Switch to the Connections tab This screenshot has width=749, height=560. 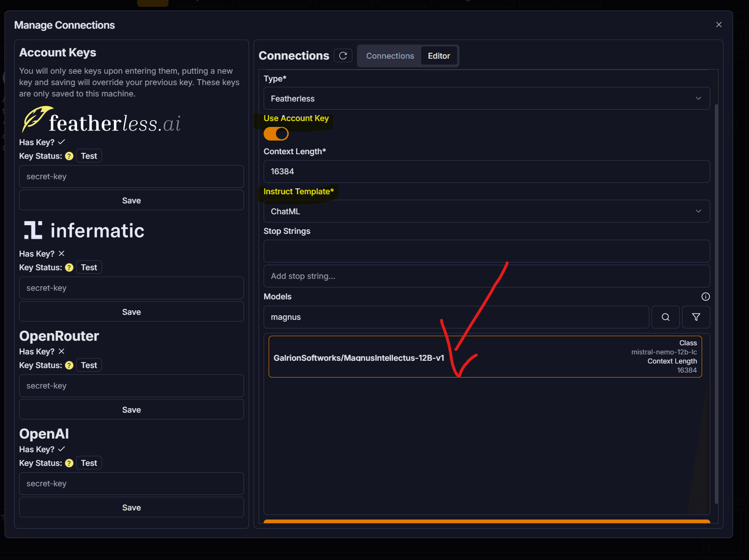(390, 56)
